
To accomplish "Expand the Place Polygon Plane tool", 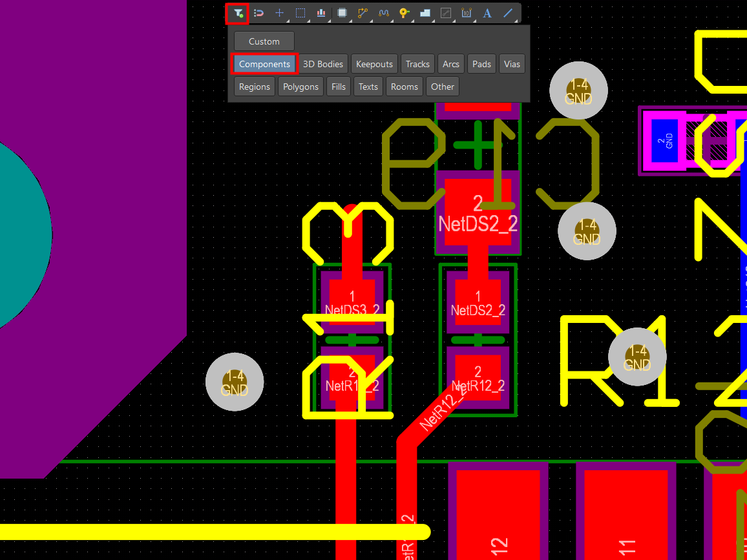I will click(425, 13).
